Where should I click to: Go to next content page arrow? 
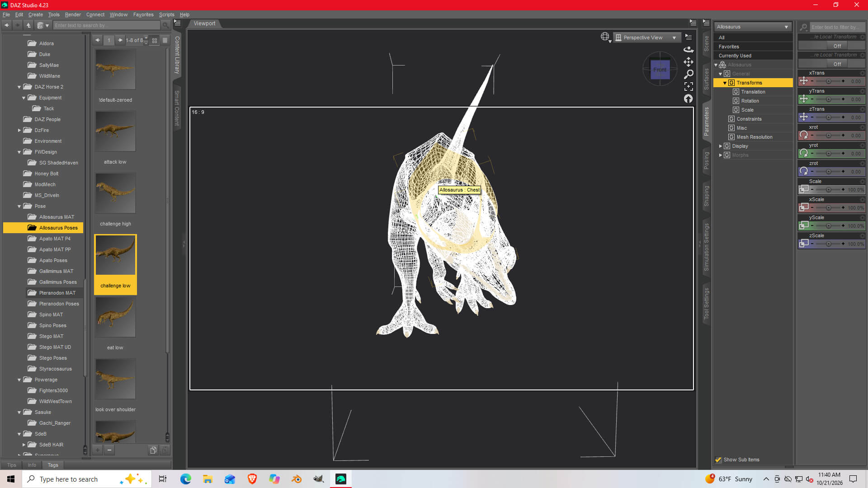click(120, 40)
